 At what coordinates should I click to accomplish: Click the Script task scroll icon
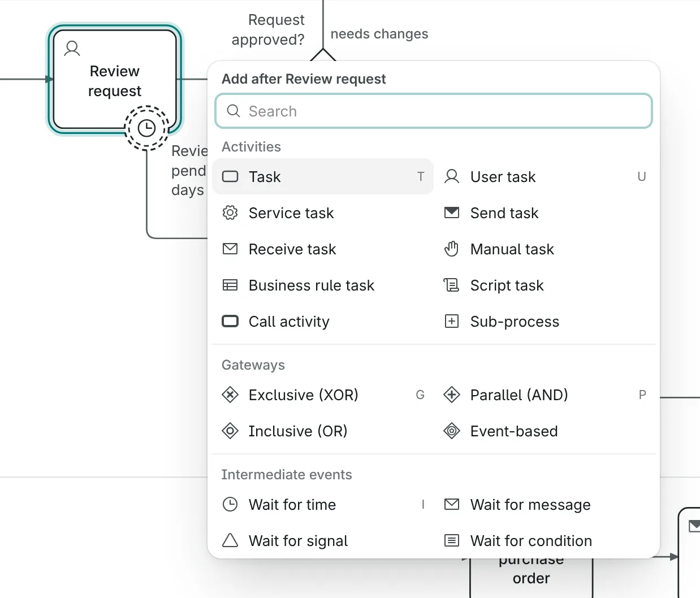click(x=452, y=285)
